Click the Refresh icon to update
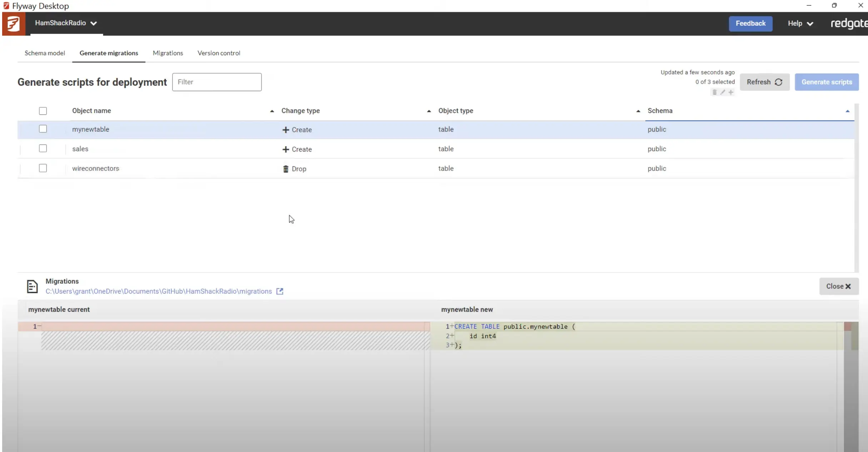 pyautogui.click(x=778, y=82)
